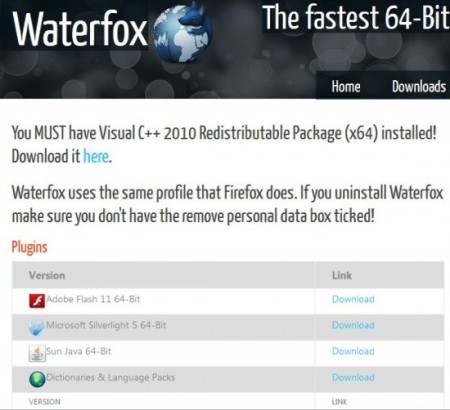450x410 pixels.
Task: Follow the 'here' download link
Action: 96,156
